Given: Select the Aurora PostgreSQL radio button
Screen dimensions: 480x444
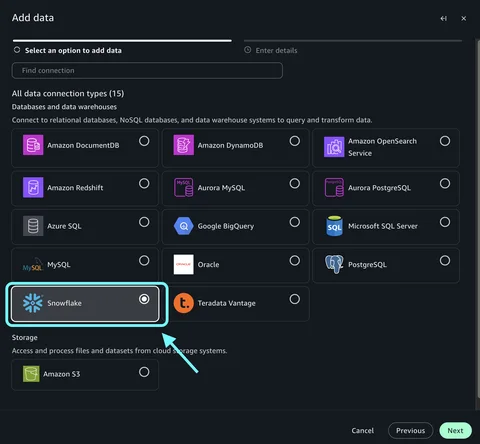Looking at the screenshot, I should coord(445,183).
